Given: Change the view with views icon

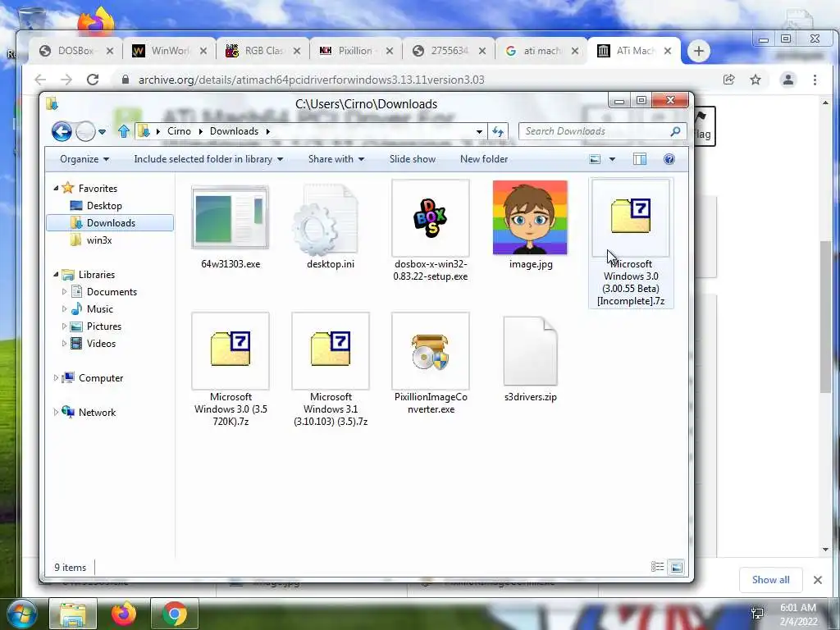Looking at the screenshot, I should (x=595, y=159).
